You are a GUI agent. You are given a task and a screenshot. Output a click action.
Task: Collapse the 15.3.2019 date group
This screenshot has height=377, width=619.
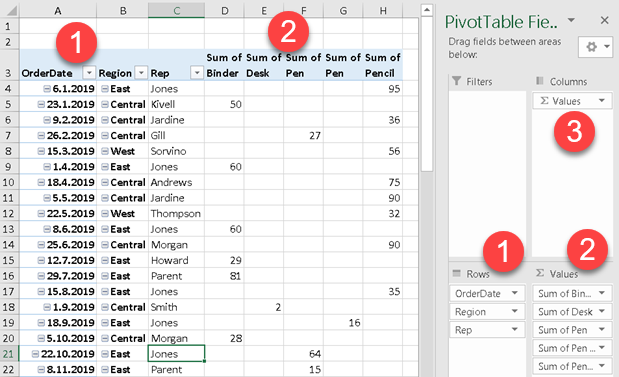[41, 151]
